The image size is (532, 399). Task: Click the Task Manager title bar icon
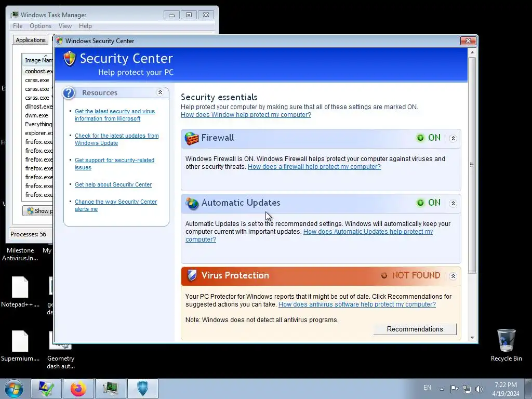point(14,15)
